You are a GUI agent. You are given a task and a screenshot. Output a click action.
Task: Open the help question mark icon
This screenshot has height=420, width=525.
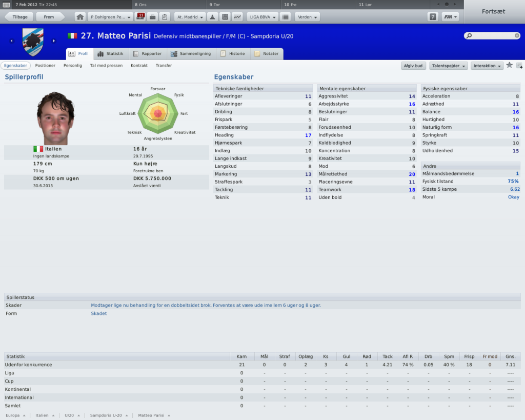click(x=433, y=17)
